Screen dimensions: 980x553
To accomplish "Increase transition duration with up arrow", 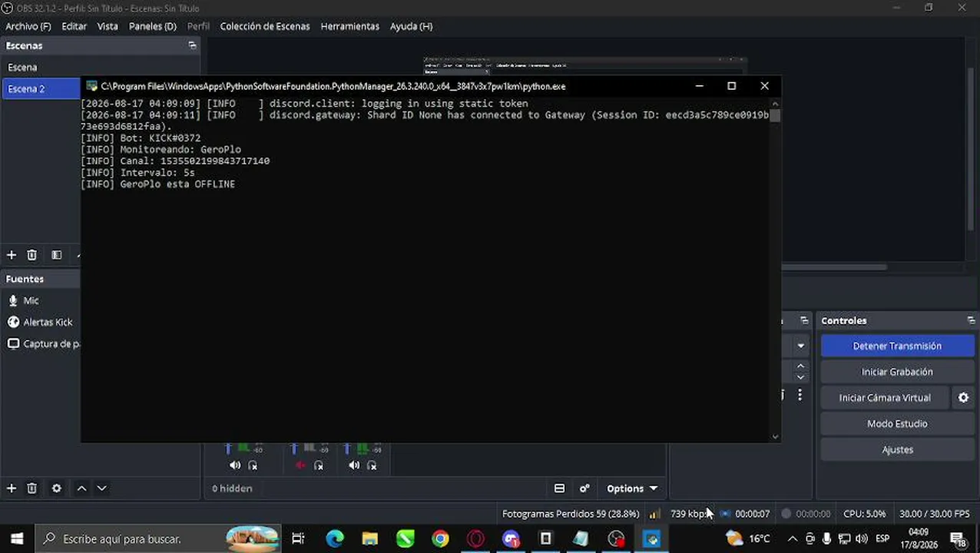I will [x=800, y=366].
